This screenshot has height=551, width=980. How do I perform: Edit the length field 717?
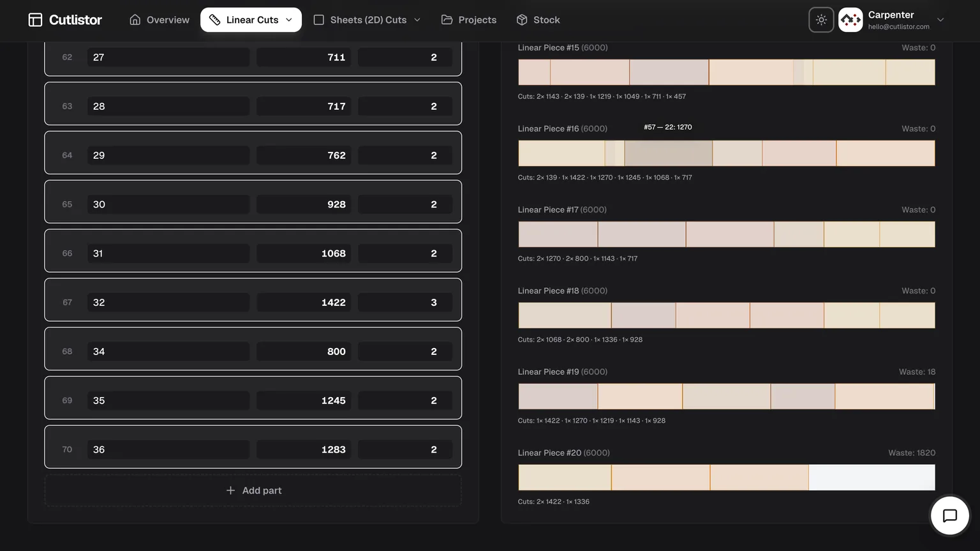[x=304, y=106]
